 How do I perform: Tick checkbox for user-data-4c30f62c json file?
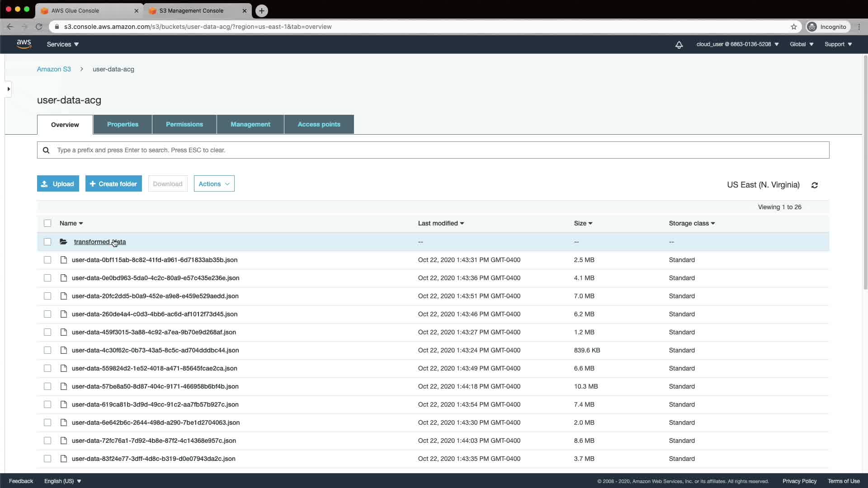(x=47, y=350)
